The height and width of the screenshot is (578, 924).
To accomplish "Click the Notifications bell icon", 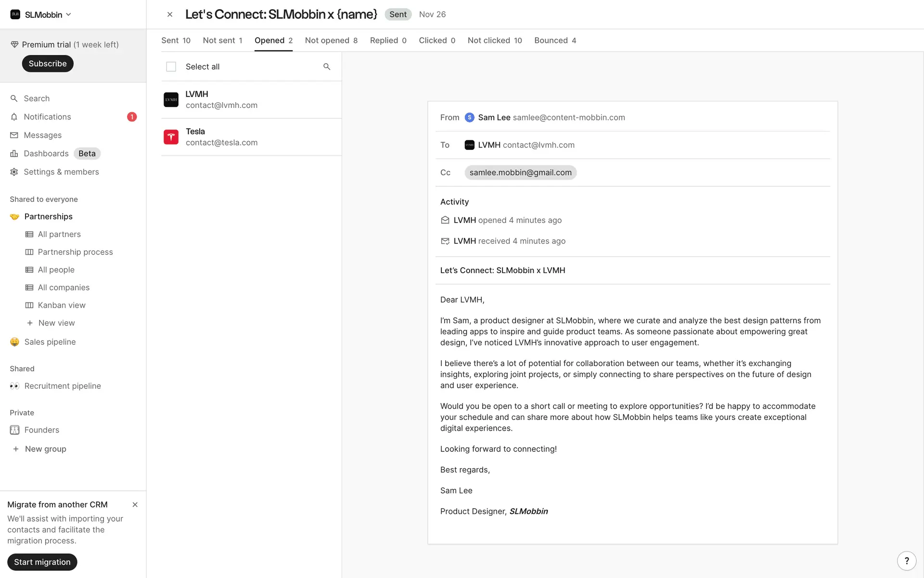I will (x=14, y=117).
